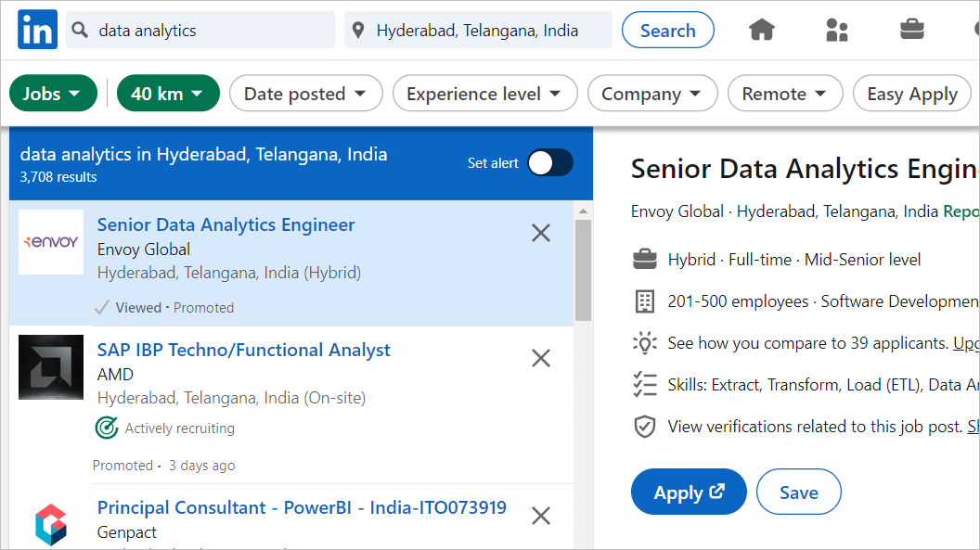This screenshot has height=550, width=980.
Task: Open the 40 km distance dropdown
Action: point(168,93)
